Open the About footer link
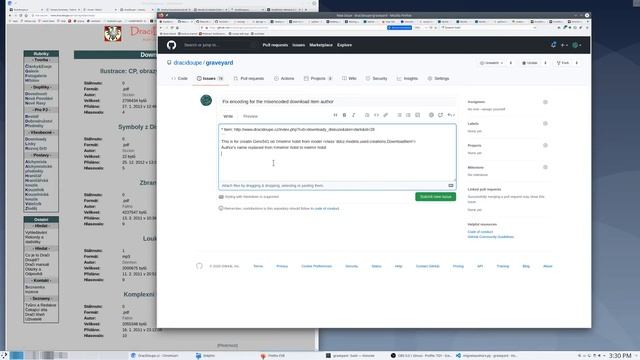Image resolution: width=640 pixels, height=360 pixels. tap(547, 266)
